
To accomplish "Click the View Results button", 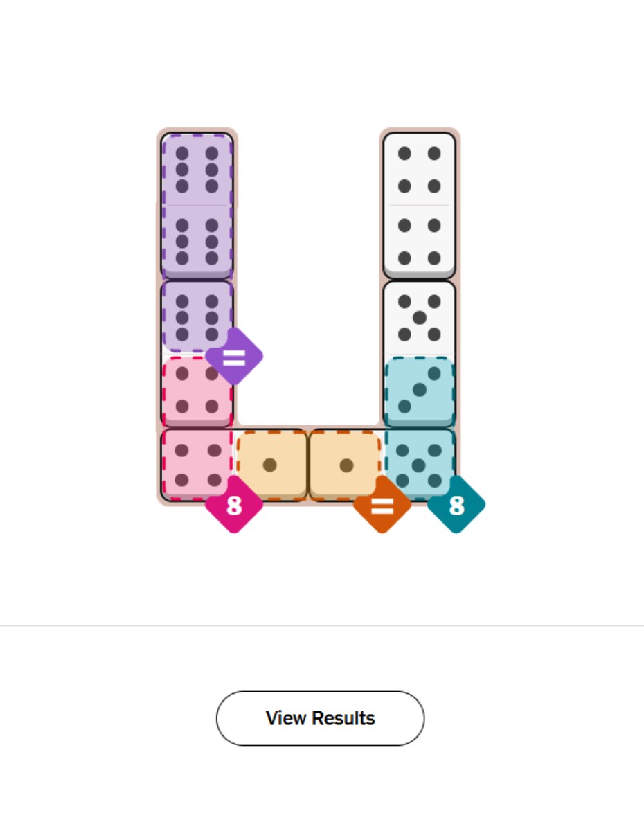I will click(321, 718).
